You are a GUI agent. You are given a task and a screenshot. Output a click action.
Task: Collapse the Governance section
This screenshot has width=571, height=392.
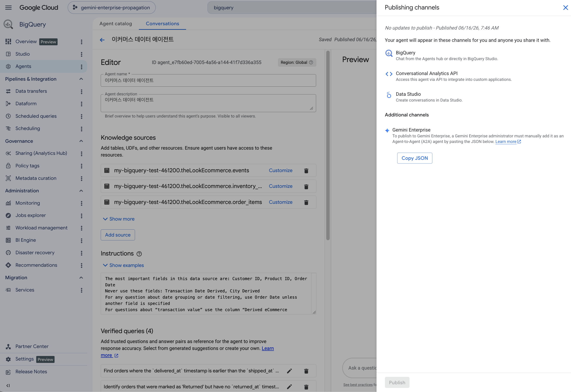click(x=81, y=141)
